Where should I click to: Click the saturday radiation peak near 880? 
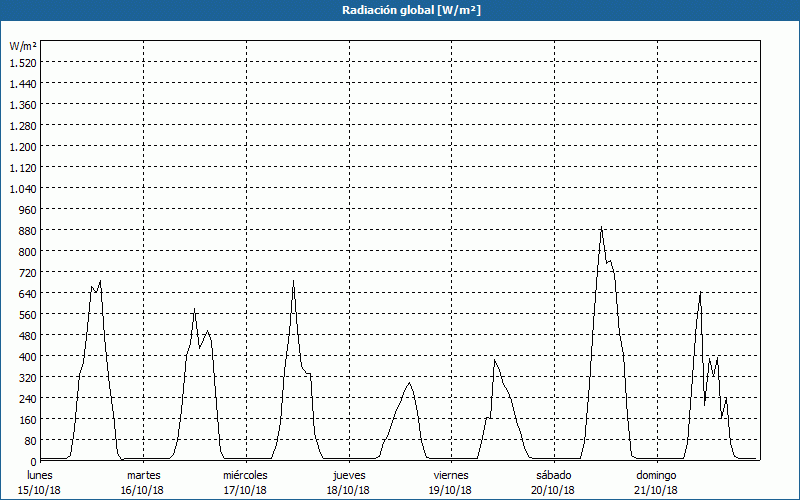(602, 228)
